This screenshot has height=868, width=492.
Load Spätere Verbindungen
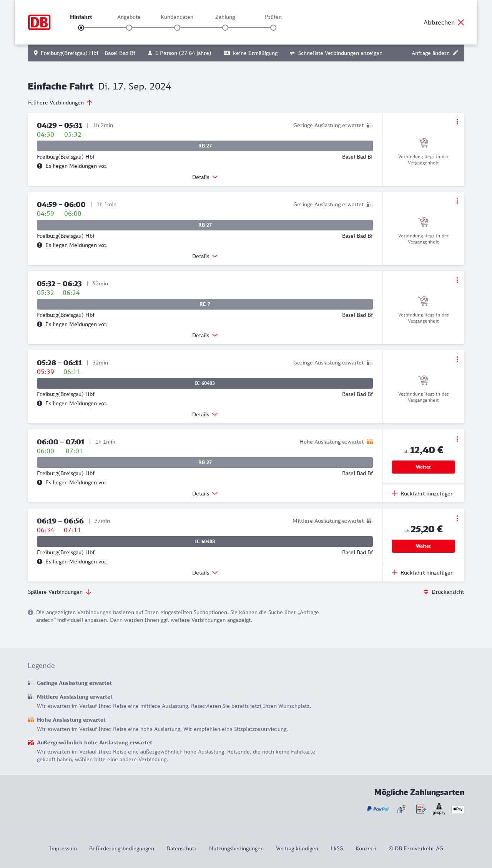60,592
